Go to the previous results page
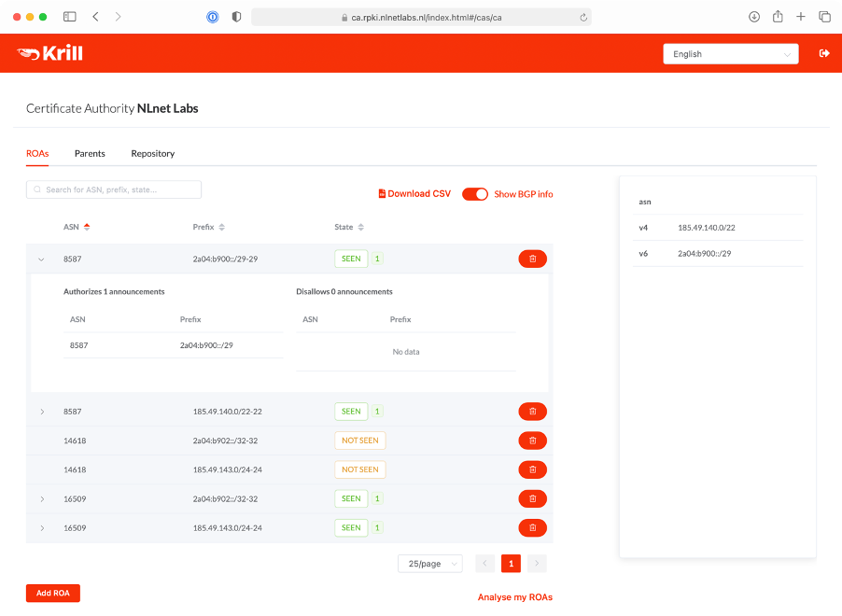 click(484, 564)
